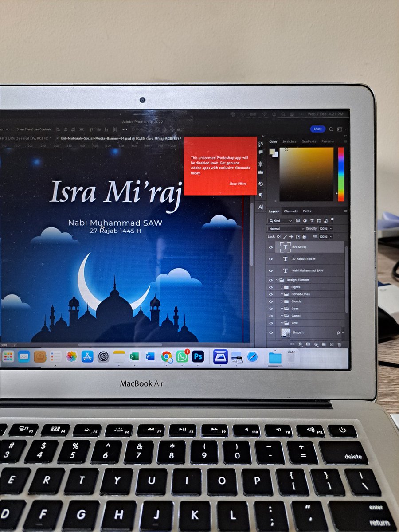Open the Character panel icon
This screenshot has height=532, width=399.
tap(261, 207)
